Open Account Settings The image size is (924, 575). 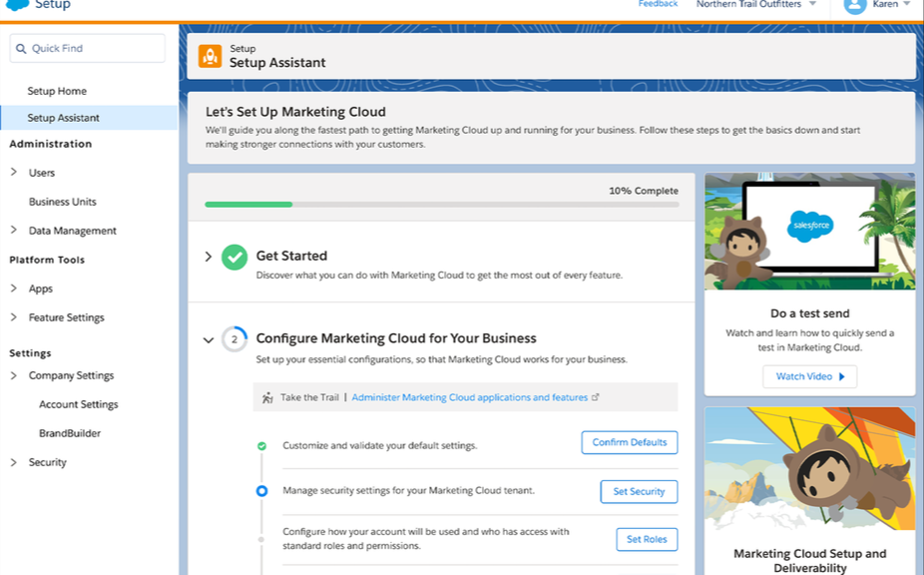click(x=79, y=404)
